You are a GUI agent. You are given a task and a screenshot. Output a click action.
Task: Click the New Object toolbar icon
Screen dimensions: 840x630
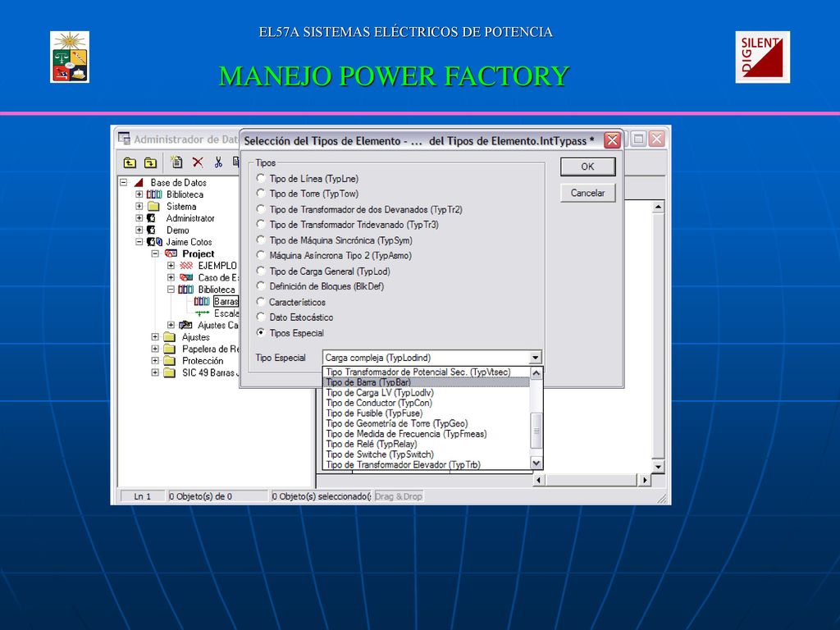(176, 162)
